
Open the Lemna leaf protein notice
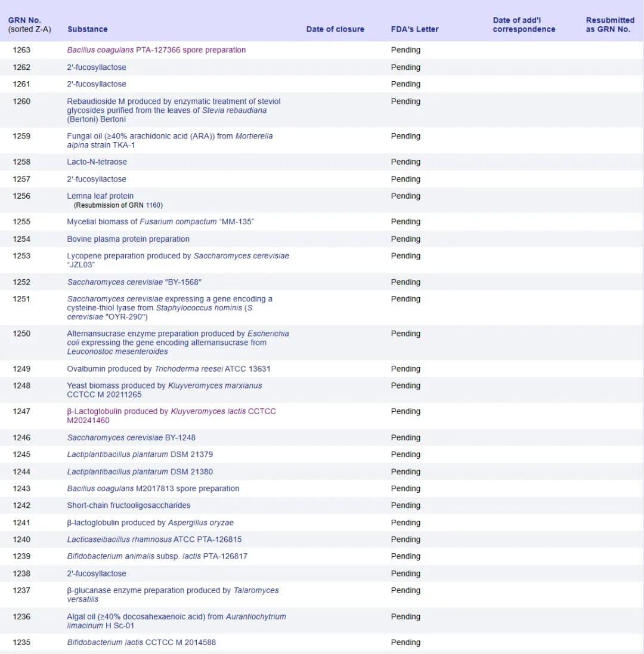click(x=100, y=196)
